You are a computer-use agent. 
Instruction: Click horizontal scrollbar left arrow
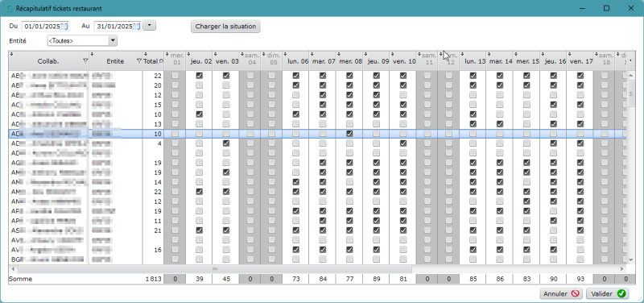click(12, 269)
